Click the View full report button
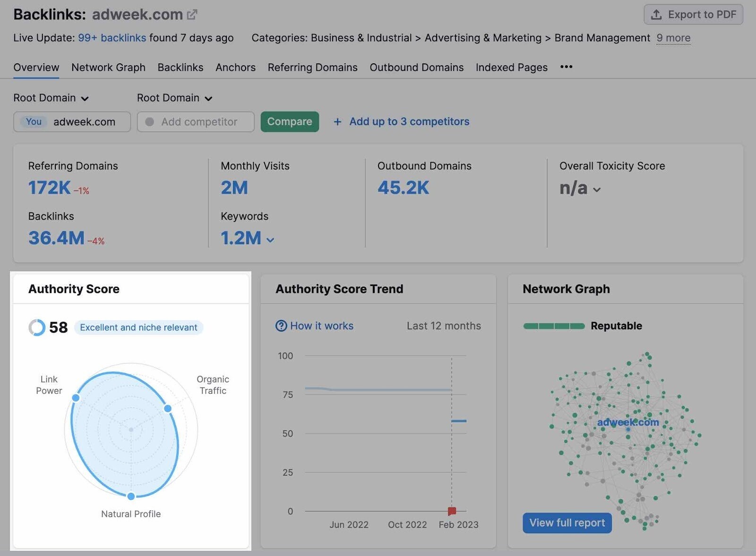Screen dimensions: 756x556 [567, 523]
